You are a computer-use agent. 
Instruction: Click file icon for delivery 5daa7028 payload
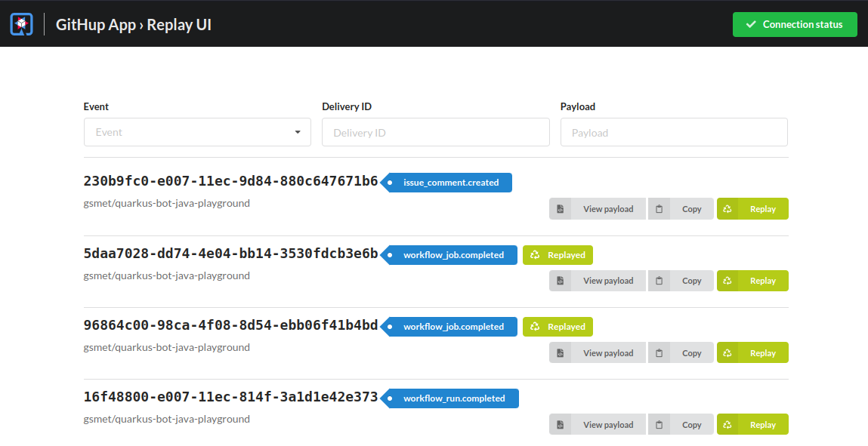561,281
